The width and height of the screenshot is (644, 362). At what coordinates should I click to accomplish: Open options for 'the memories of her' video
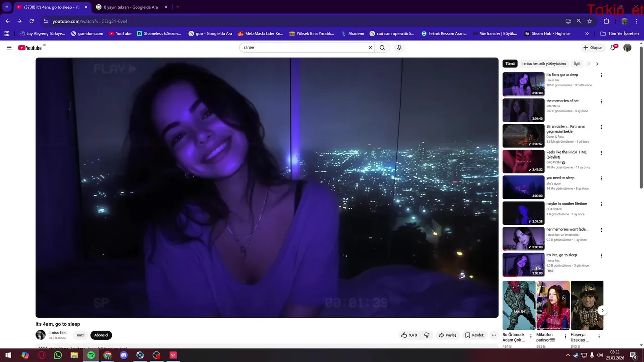(601, 101)
